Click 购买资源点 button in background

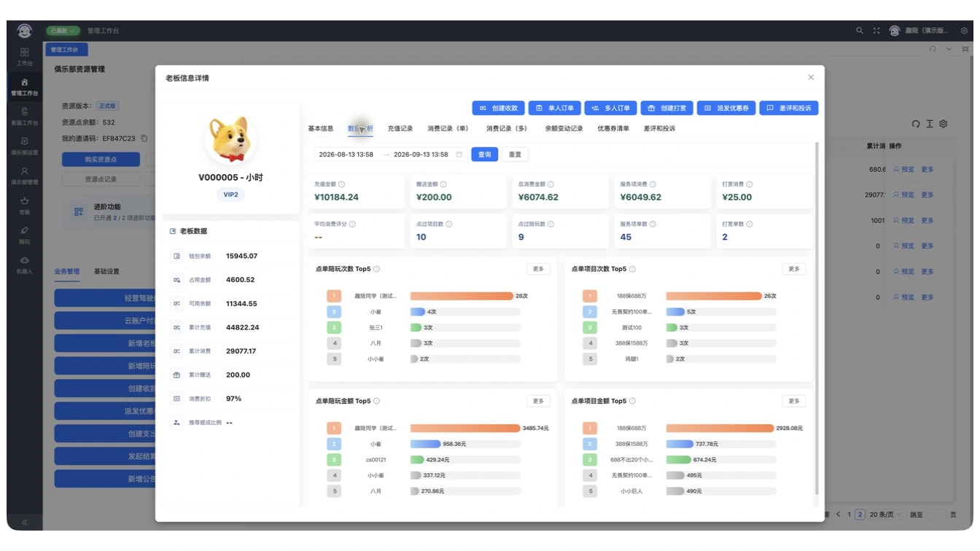(101, 159)
